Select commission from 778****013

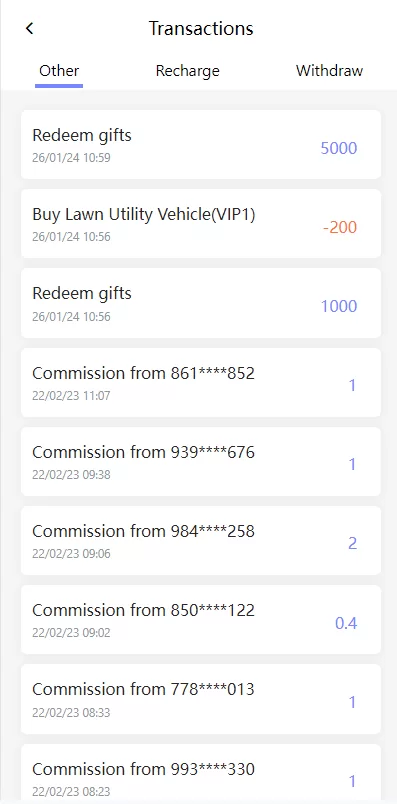[201, 699]
